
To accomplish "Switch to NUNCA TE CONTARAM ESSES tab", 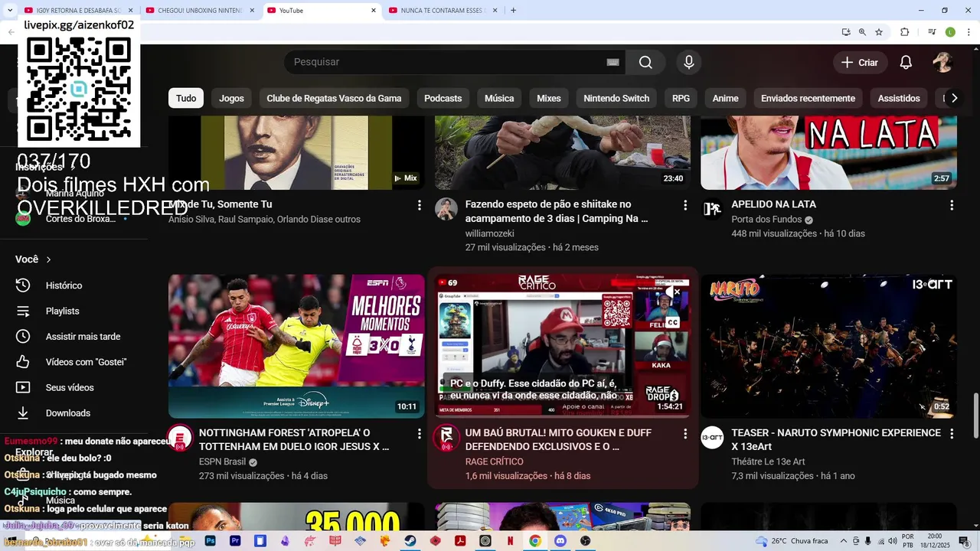I will [x=443, y=11].
